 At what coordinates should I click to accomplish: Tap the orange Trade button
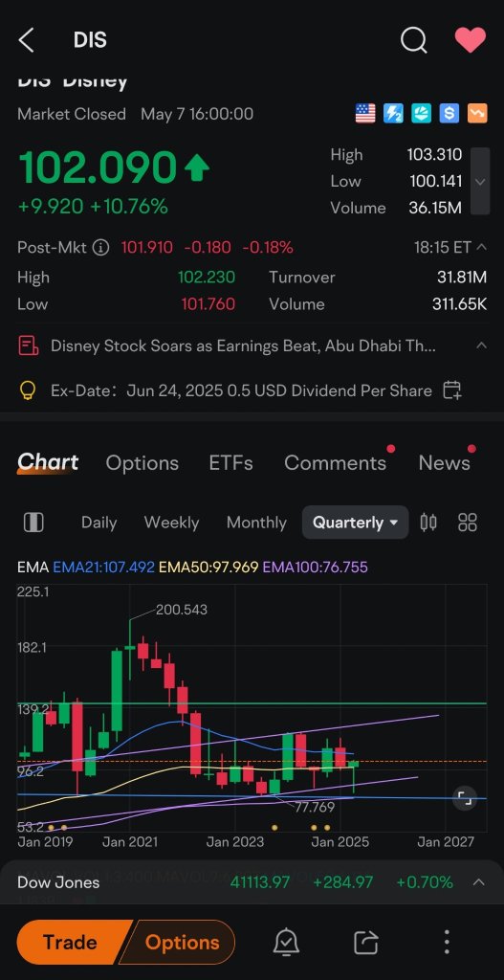pos(70,942)
